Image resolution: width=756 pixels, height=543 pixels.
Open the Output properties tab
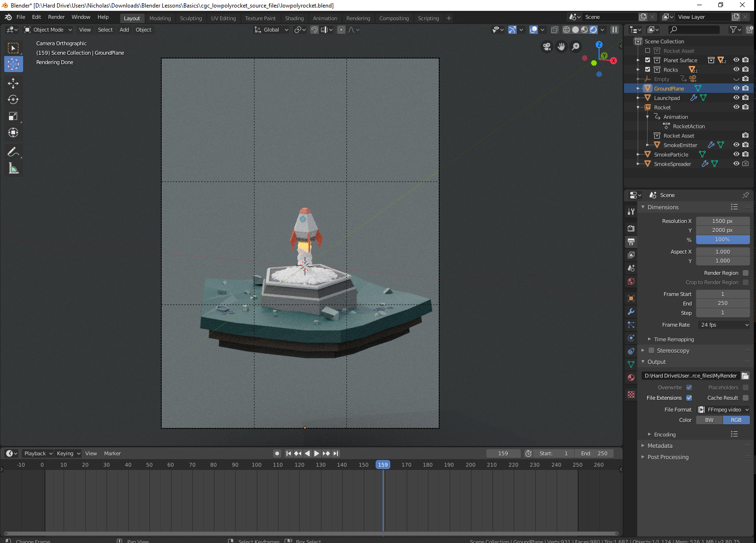click(x=631, y=241)
